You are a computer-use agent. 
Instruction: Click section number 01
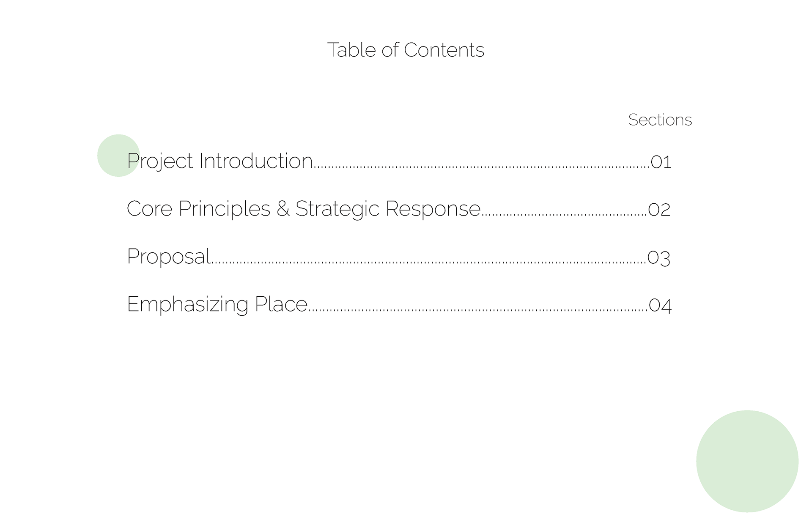pyautogui.click(x=661, y=162)
